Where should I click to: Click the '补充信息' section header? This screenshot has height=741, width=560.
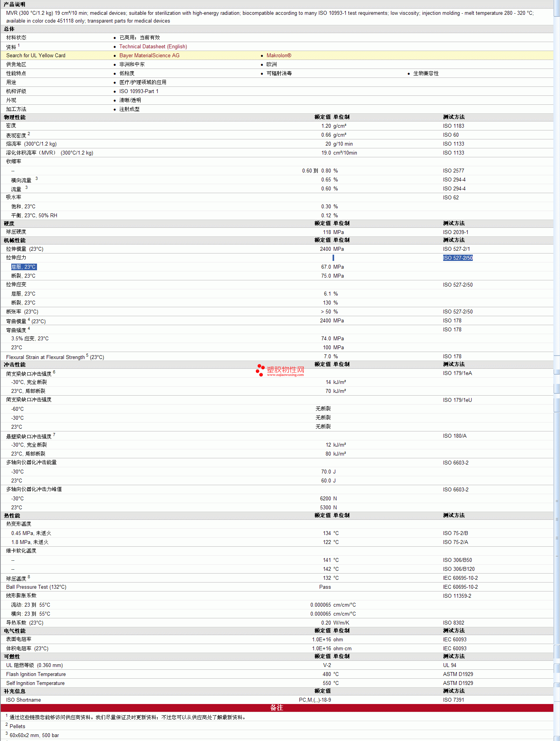15,692
